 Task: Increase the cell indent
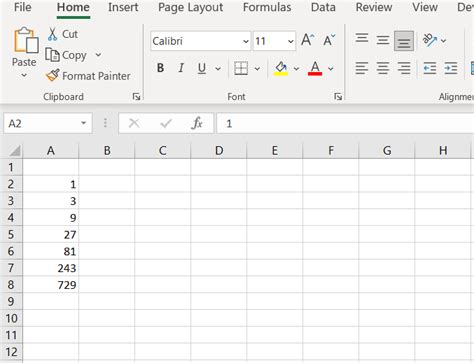[451, 69]
